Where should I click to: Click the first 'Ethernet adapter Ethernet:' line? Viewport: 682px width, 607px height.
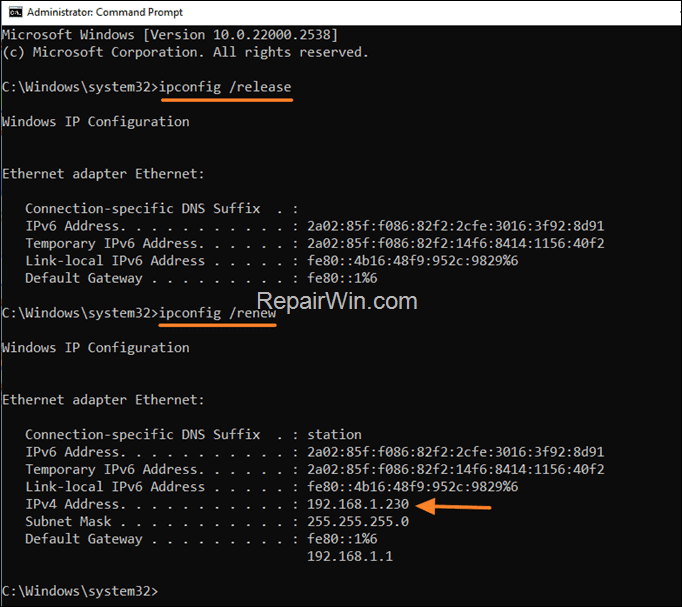pos(103,174)
